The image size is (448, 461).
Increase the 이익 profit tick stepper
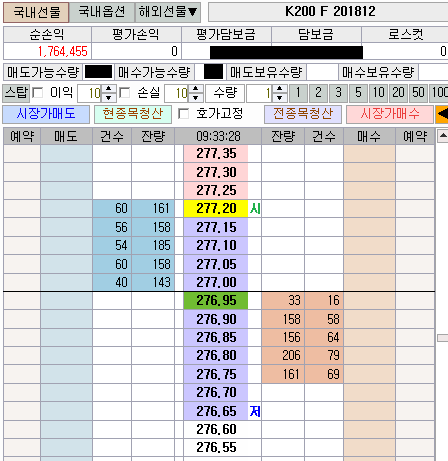tap(109, 89)
